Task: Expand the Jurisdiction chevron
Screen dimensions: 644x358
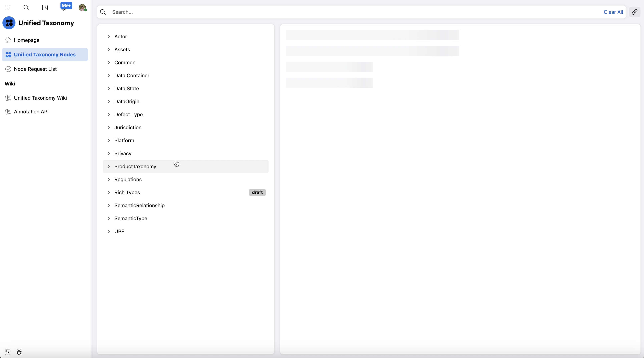Action: tap(109, 127)
